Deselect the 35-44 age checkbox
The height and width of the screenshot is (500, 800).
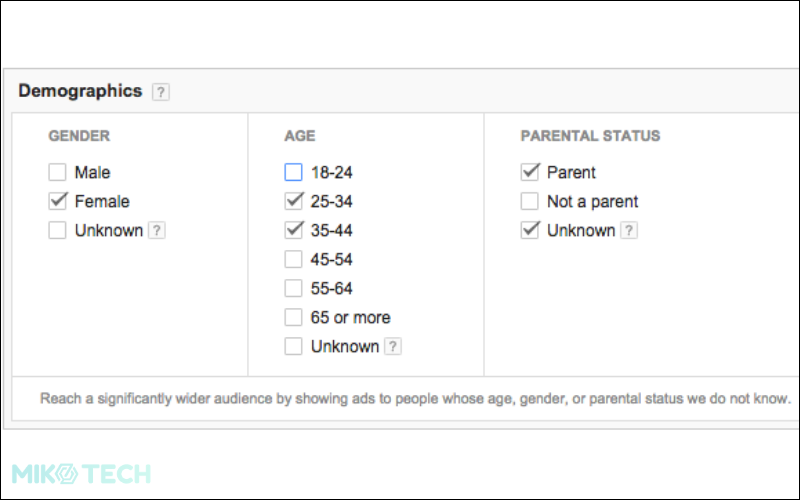(x=293, y=230)
